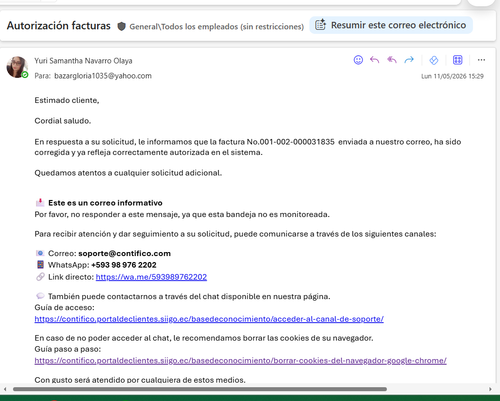Click recipient bazargloria1035@yahoo.com
Viewport: 500px width, 401px height.
[x=103, y=76]
